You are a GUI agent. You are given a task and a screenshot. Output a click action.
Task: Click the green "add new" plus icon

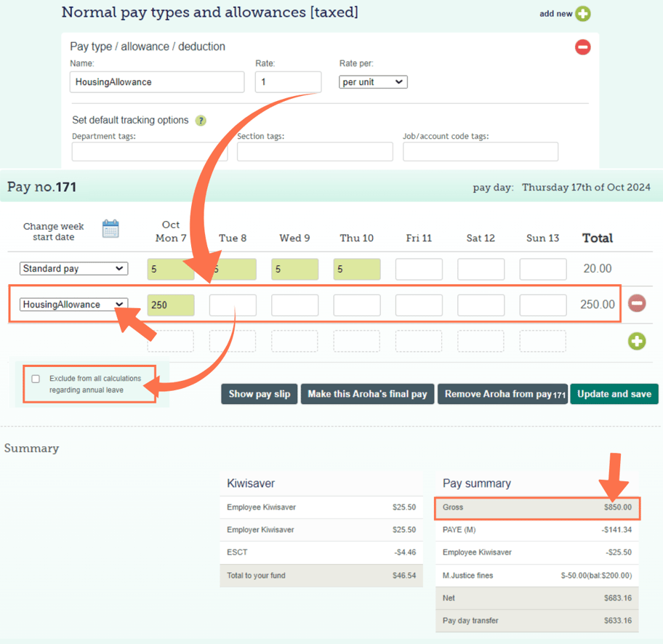[x=584, y=14]
